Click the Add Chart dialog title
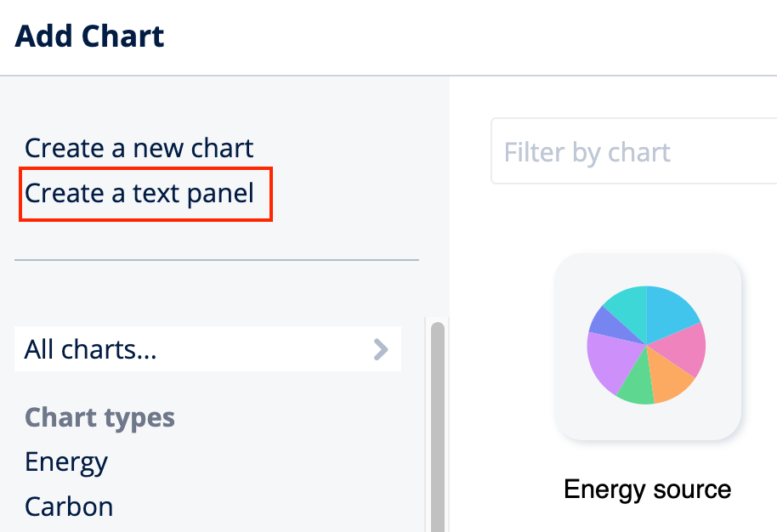777x532 pixels. (x=89, y=37)
